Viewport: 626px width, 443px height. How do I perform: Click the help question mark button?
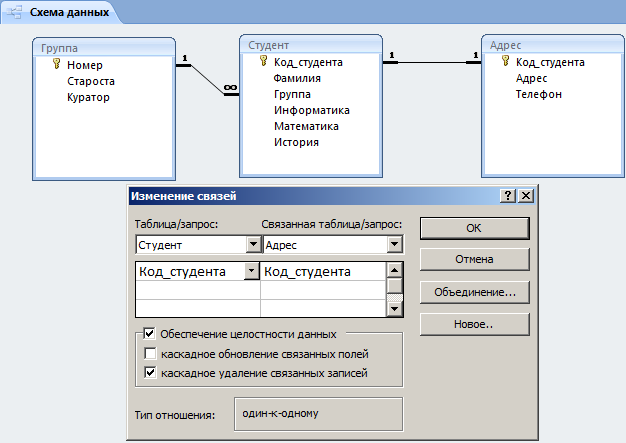tap(508, 196)
